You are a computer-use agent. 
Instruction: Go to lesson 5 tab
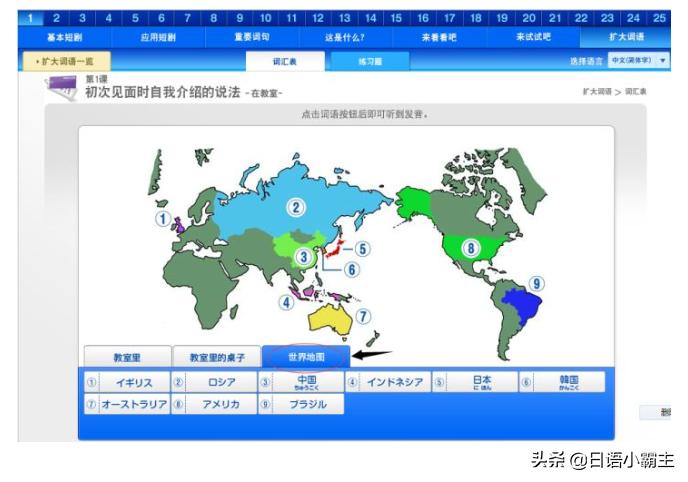click(x=135, y=18)
